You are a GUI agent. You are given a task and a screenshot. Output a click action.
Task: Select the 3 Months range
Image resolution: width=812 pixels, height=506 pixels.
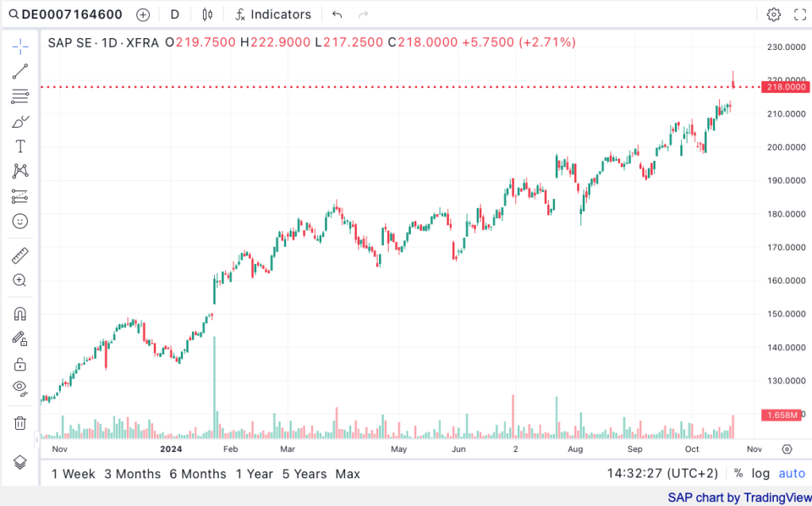132,474
